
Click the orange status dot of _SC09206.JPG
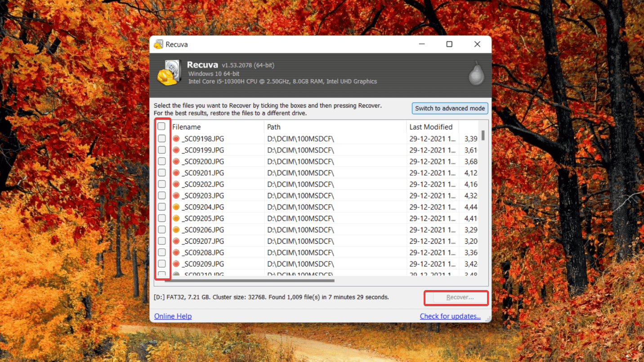click(x=176, y=230)
